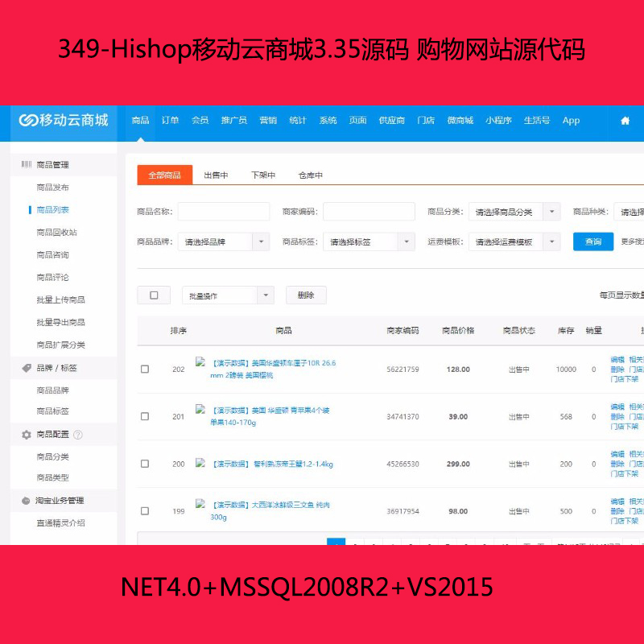Open the 营销 top menu
Viewport: 644px width, 644px height.
[x=268, y=120]
